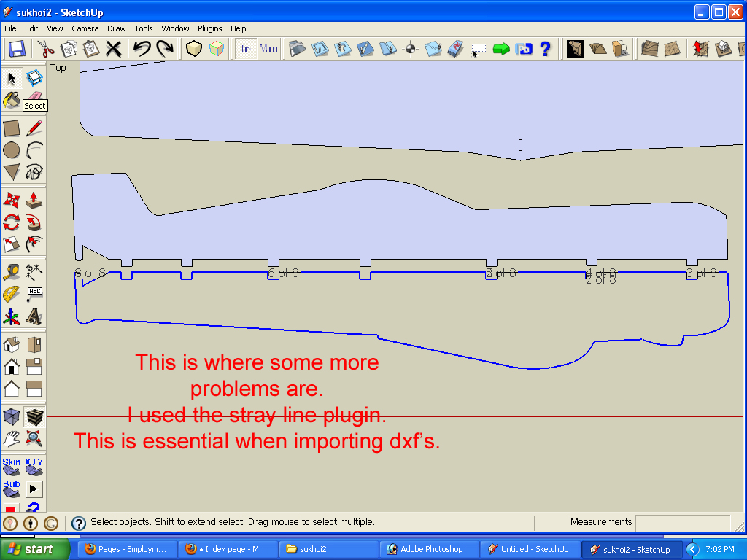
Task: Click the blue question mark help icon
Action: coord(545,49)
